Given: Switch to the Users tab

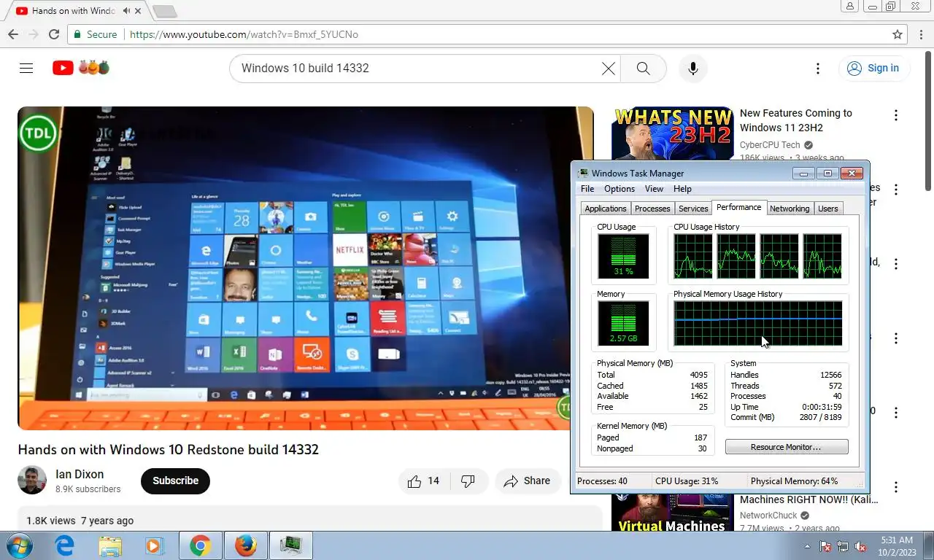Looking at the screenshot, I should [x=828, y=209].
